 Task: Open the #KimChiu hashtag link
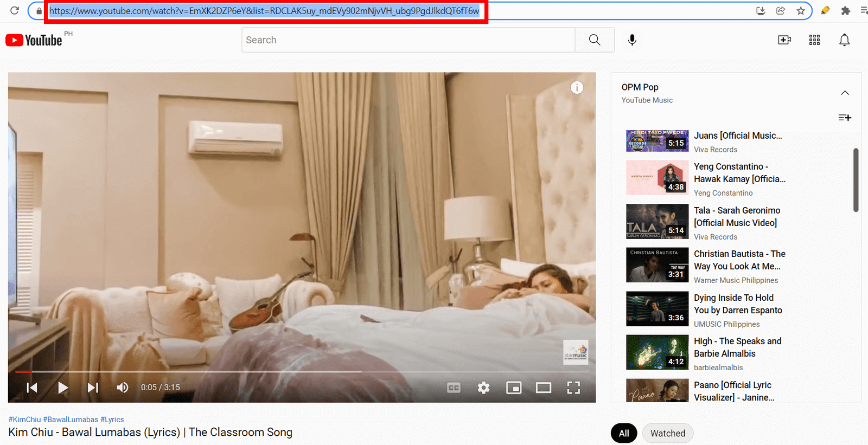click(25, 420)
